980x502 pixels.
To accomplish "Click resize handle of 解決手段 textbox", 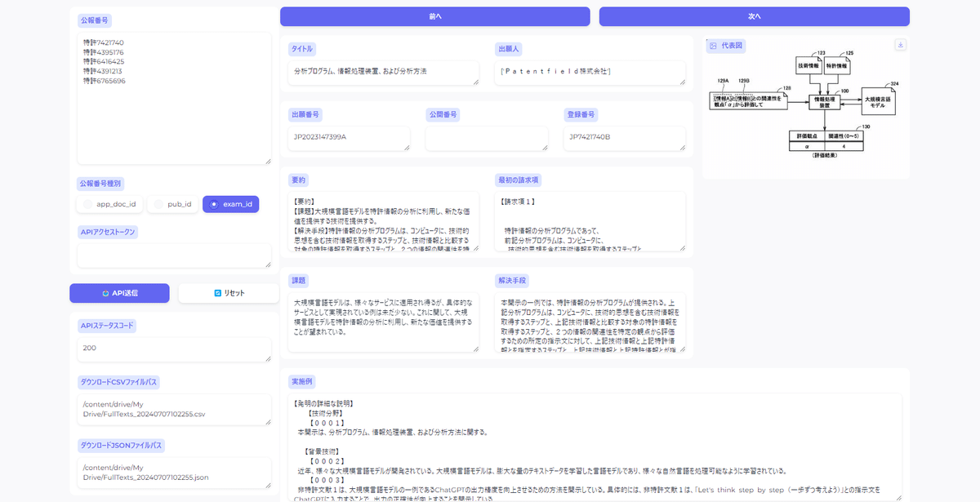I will click(681, 348).
